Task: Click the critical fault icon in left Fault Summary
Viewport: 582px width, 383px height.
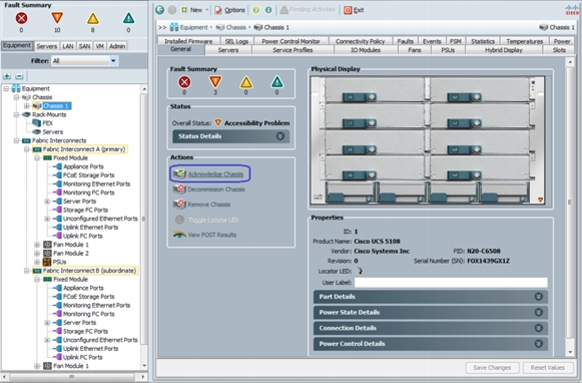Action: tap(21, 18)
